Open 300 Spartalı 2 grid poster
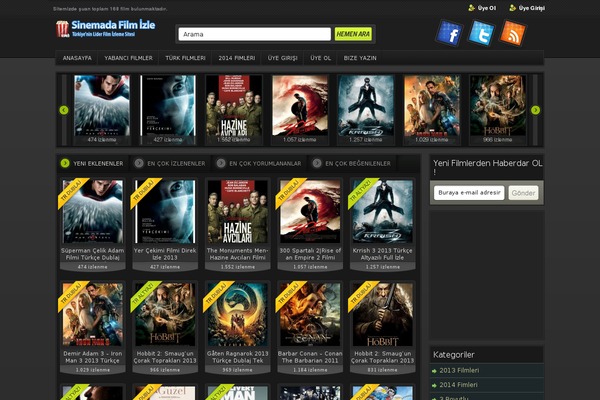The height and width of the screenshot is (400, 600). coord(310,211)
